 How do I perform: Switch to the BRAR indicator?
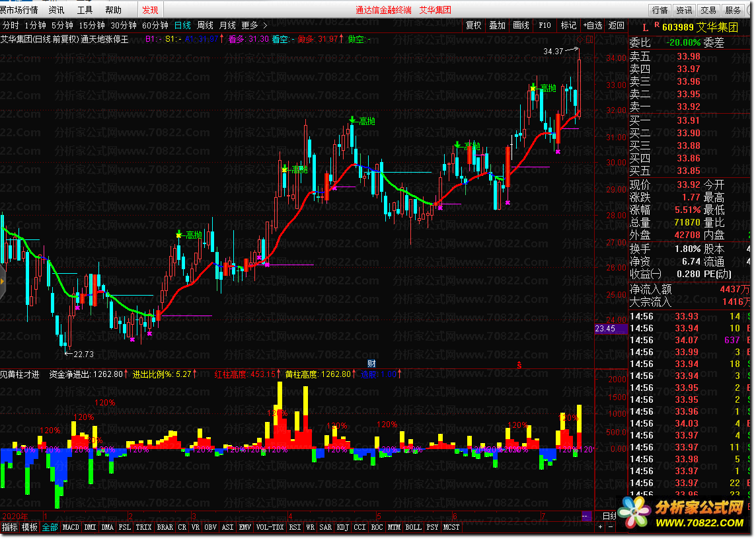(x=165, y=527)
